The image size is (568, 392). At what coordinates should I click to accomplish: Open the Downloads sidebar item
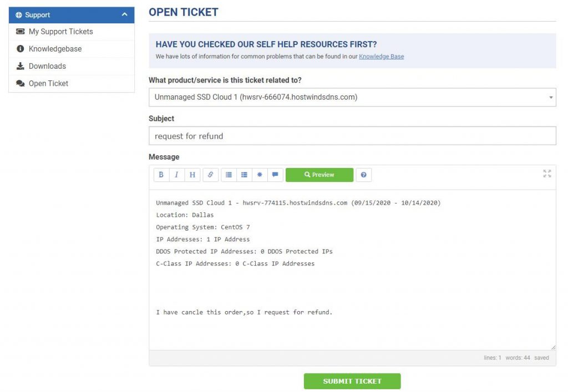(47, 66)
